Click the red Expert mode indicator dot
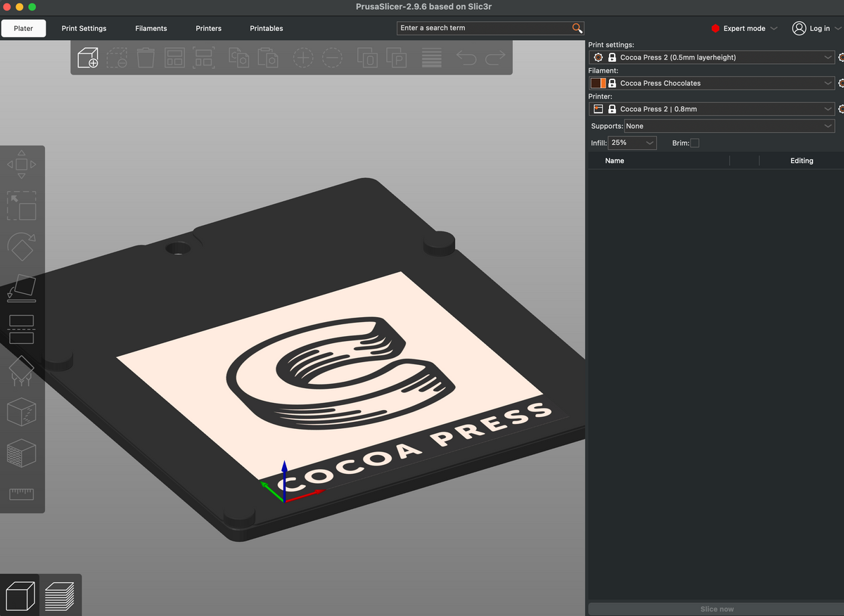 (716, 28)
